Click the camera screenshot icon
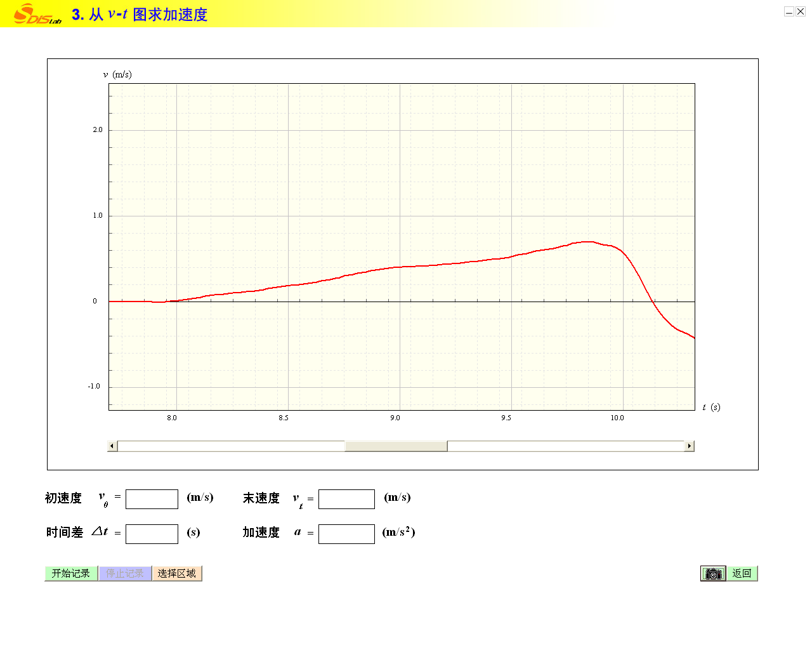This screenshot has height=650, width=812. pyautogui.click(x=713, y=574)
